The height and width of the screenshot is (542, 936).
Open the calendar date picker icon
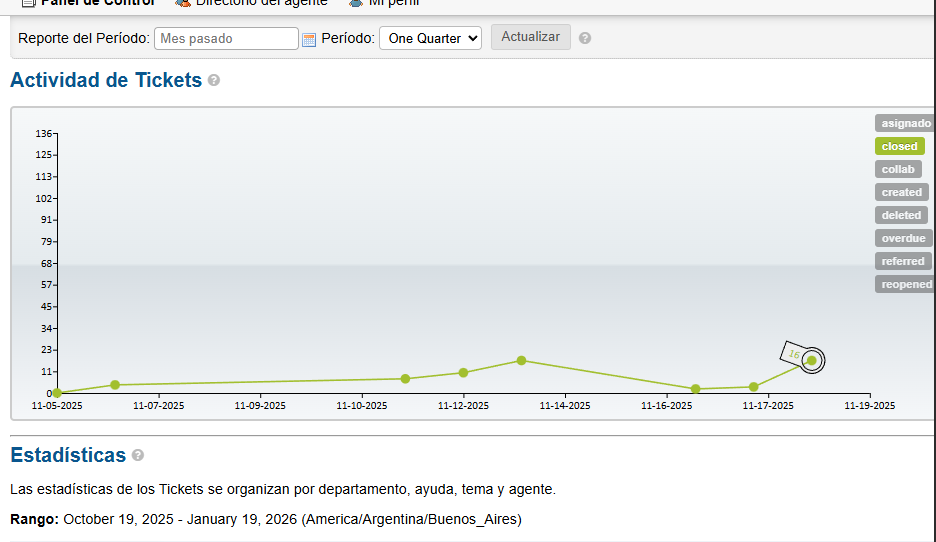[x=309, y=39]
